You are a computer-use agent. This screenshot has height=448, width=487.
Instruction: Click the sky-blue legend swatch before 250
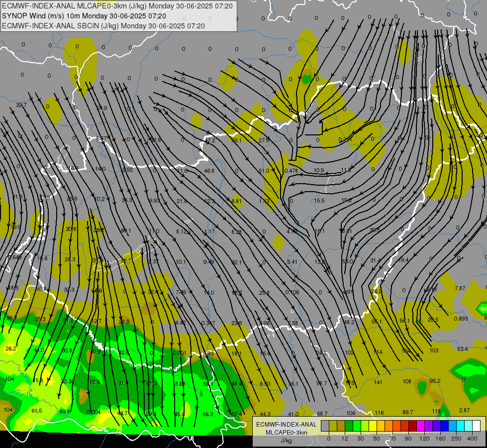click(453, 426)
